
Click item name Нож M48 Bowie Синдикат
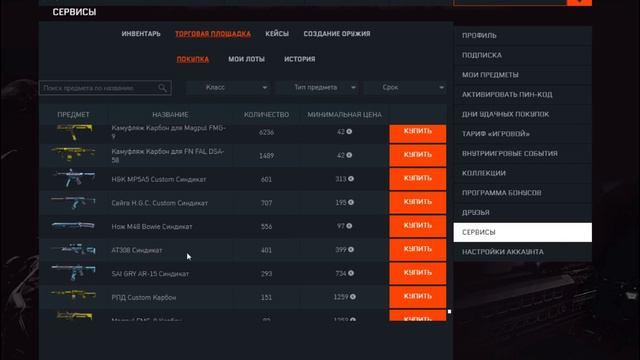click(152, 227)
